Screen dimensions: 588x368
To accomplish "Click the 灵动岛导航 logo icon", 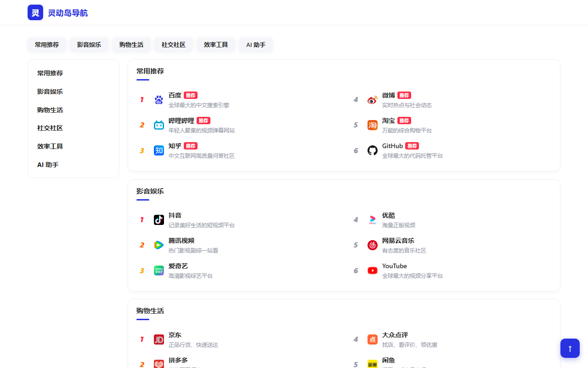I will [35, 12].
